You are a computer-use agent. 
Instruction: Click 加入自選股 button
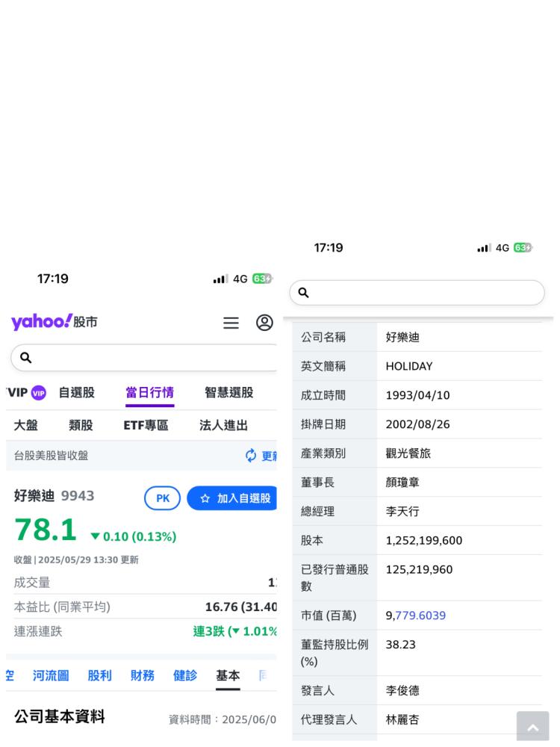[232, 498]
